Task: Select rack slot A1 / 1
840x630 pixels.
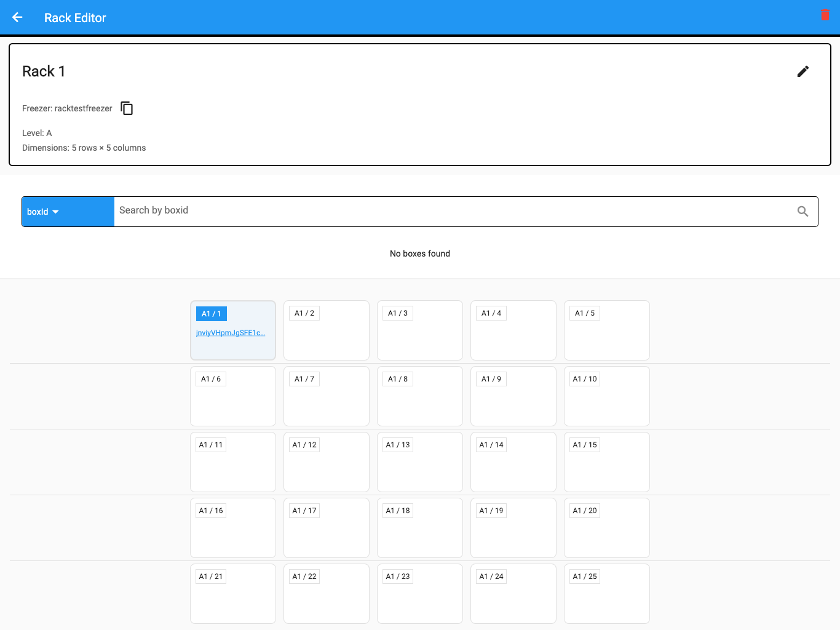Action: coord(233,330)
